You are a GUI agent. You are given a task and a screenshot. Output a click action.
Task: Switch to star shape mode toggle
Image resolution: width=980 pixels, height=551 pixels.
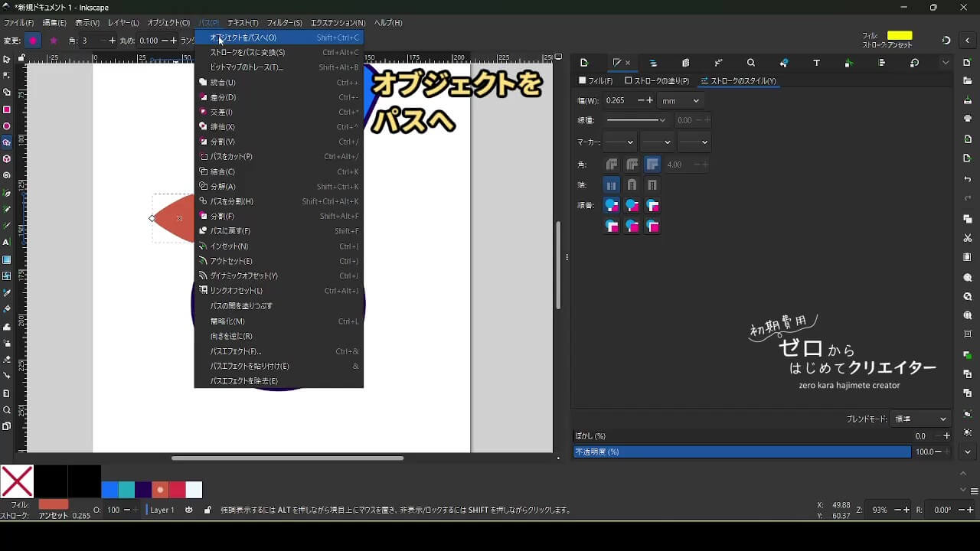(x=53, y=41)
